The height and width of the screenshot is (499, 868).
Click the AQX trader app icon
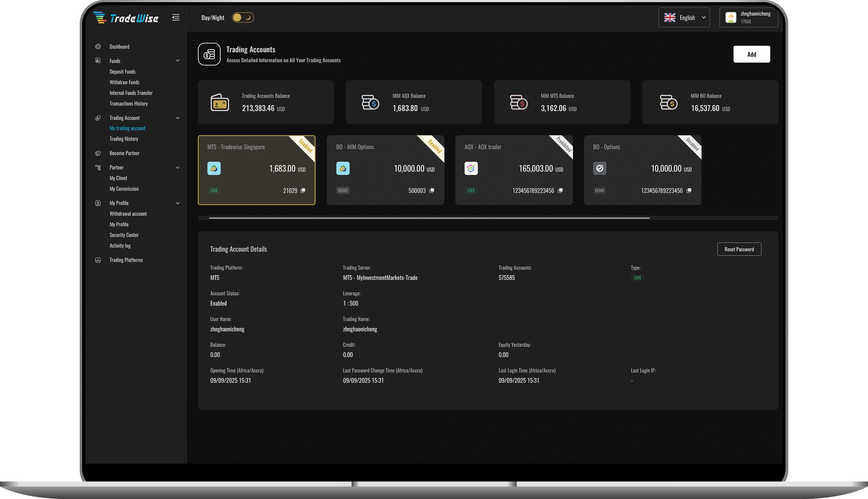[471, 168]
